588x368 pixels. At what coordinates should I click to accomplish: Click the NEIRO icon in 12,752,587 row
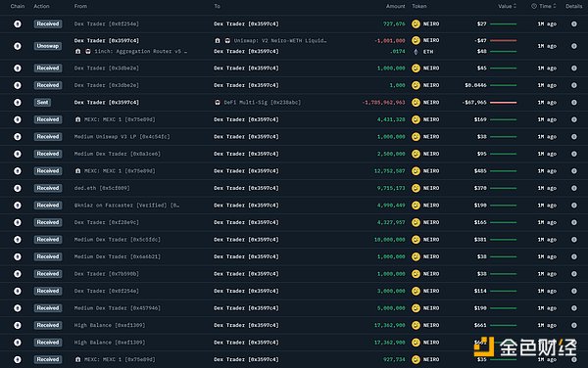point(416,171)
